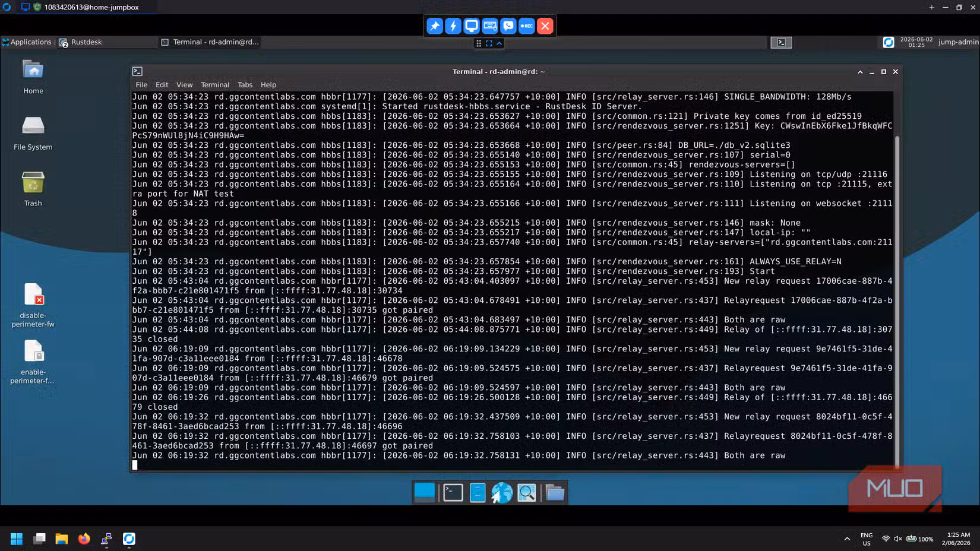Click the toolbar drag handle dots
This screenshot has height=551, width=980.
pos(479,43)
